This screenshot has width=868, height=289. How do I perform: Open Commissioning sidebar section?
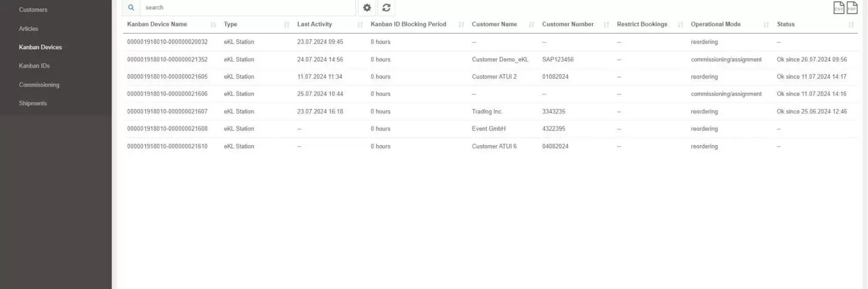coord(39,84)
